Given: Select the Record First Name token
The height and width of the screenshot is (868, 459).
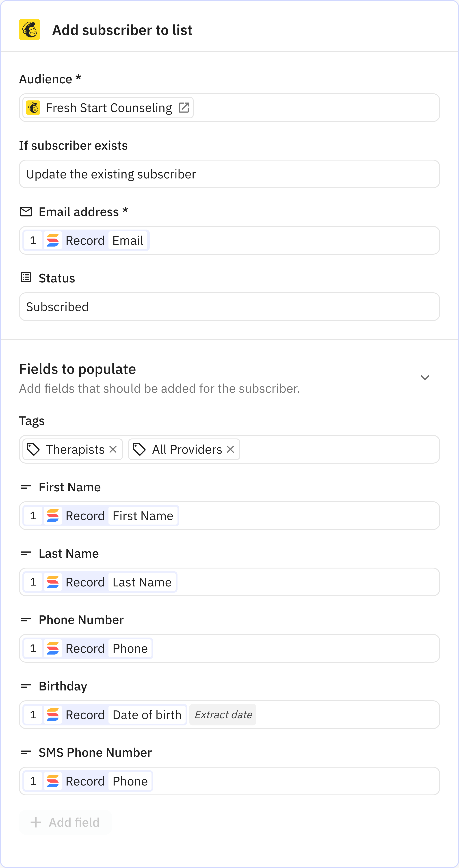Looking at the screenshot, I should pyautogui.click(x=101, y=516).
